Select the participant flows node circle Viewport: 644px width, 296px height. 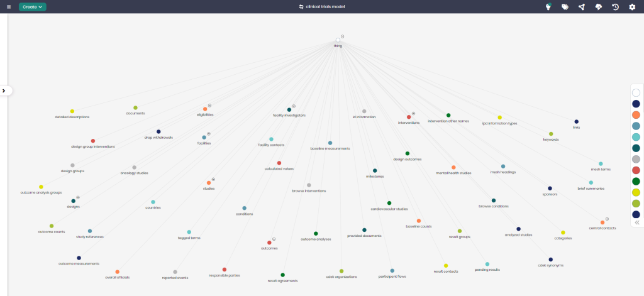click(392, 271)
